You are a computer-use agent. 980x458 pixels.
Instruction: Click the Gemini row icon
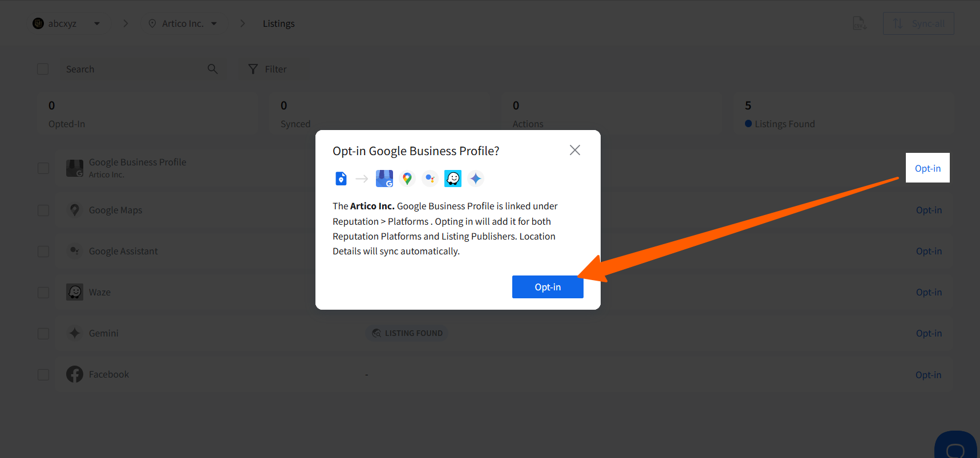click(x=75, y=333)
